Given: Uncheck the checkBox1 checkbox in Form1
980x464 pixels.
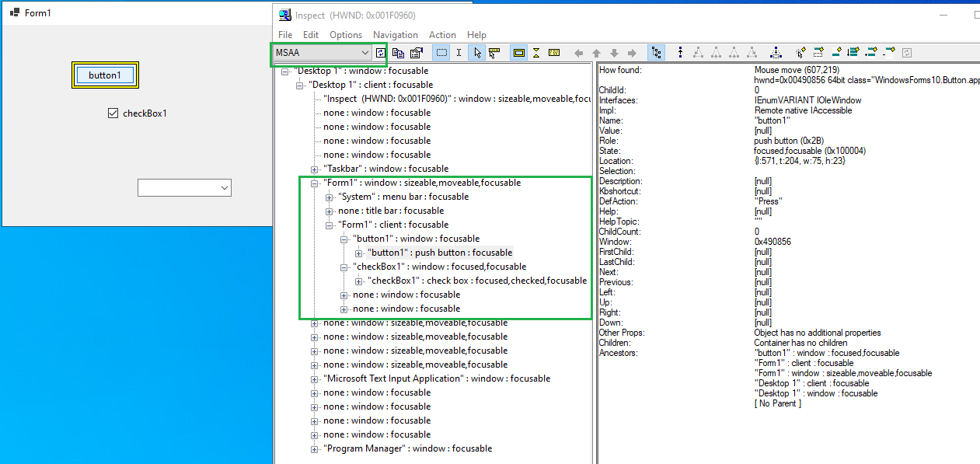Looking at the screenshot, I should click(x=113, y=113).
